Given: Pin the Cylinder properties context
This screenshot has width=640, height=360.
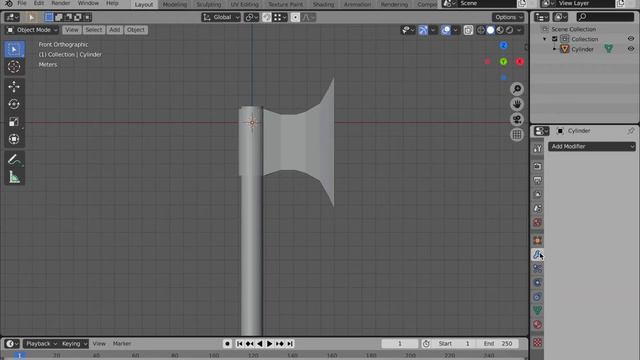Looking at the screenshot, I should pos(631,131).
